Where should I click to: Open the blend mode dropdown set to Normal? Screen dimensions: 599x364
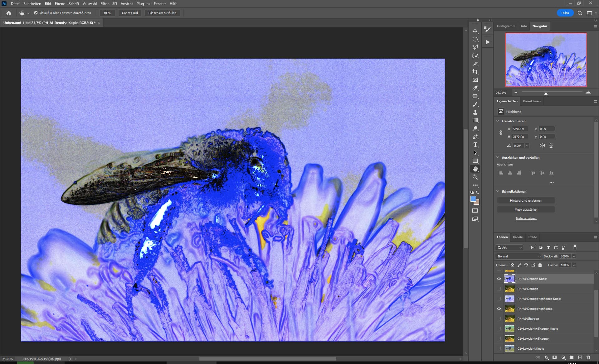click(x=518, y=256)
